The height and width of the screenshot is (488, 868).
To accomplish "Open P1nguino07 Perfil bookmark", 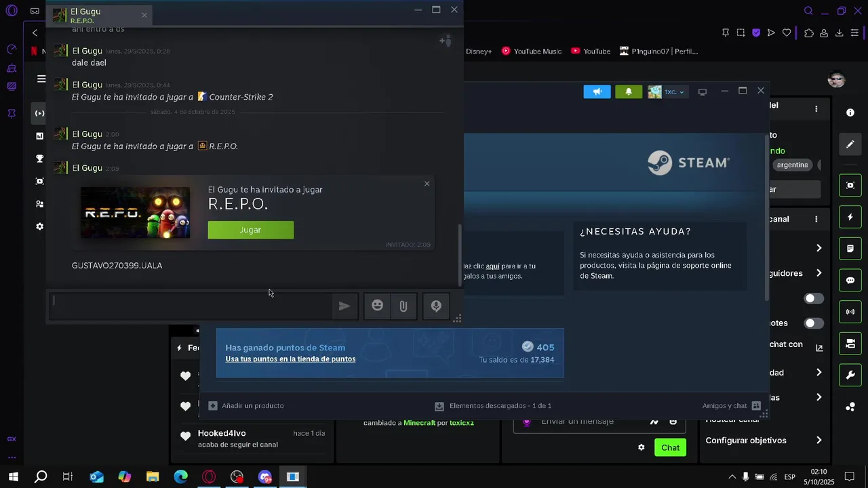I will click(658, 51).
